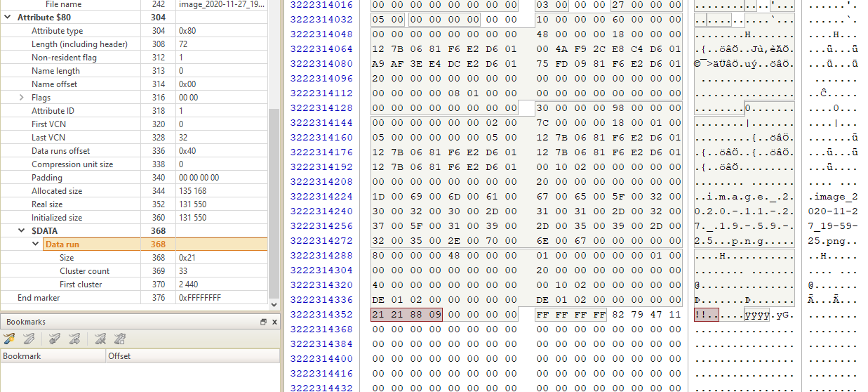The image size is (868, 392).
Task: Click the Size row under Data run
Action: [134, 258]
